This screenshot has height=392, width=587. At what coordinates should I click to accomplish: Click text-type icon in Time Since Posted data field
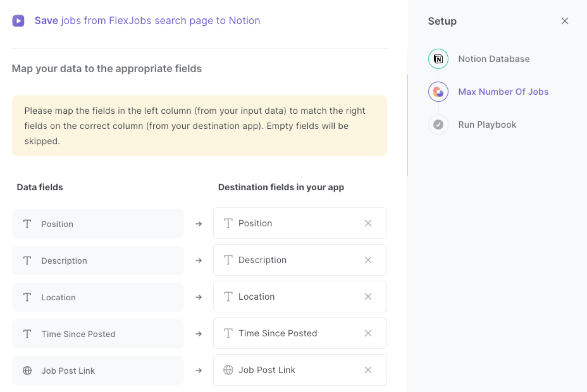click(x=27, y=334)
